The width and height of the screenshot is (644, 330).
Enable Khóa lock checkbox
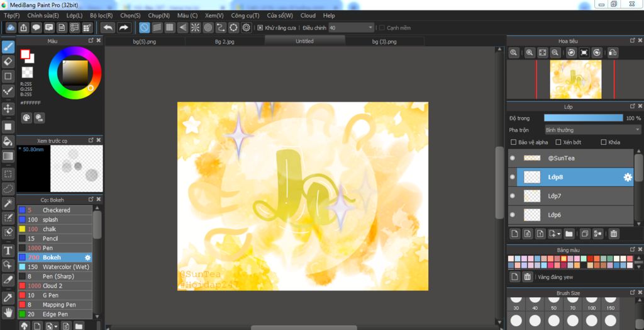click(603, 142)
